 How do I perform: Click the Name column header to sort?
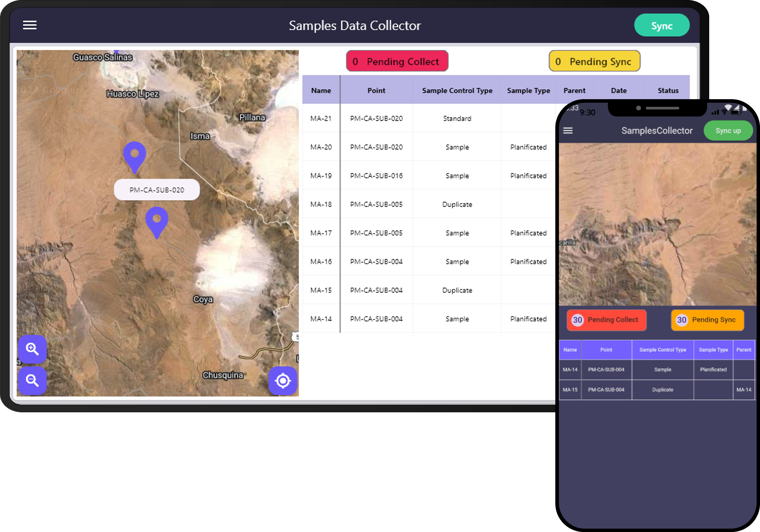pyautogui.click(x=321, y=90)
